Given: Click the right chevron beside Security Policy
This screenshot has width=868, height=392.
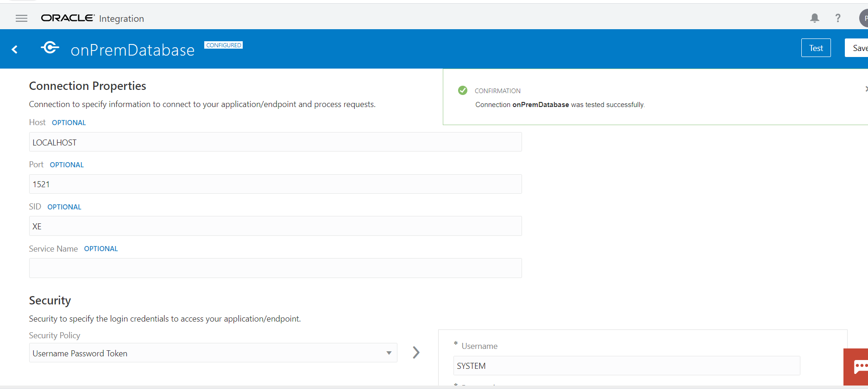Looking at the screenshot, I should click(x=416, y=353).
